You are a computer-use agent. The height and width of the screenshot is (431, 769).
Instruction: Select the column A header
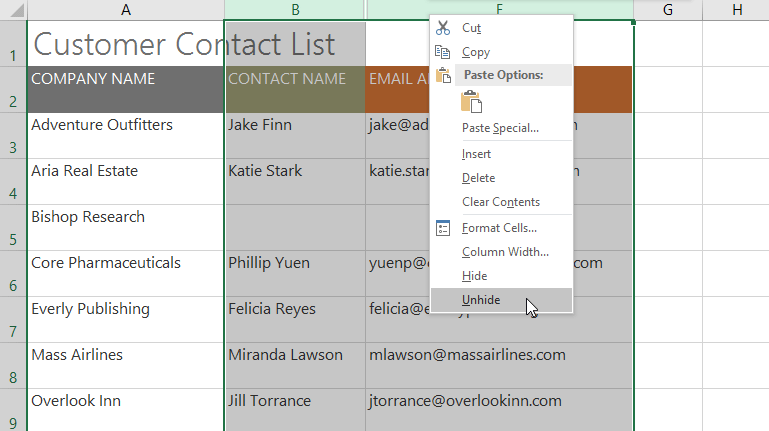tap(125, 9)
